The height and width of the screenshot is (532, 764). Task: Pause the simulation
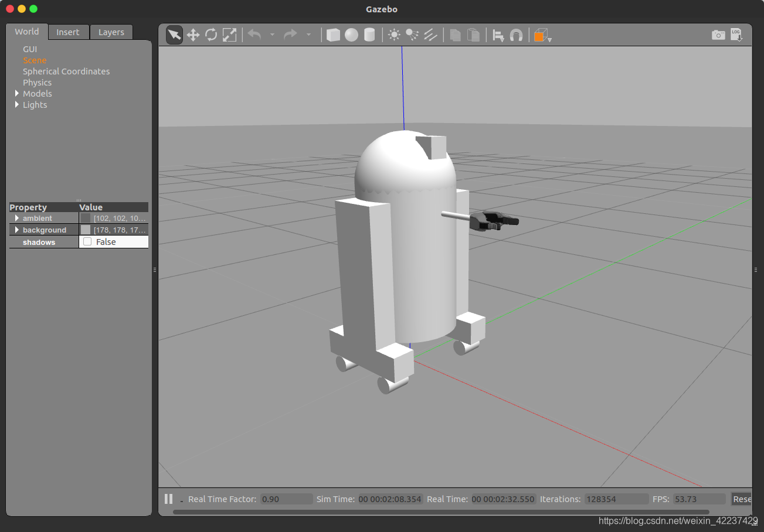[x=169, y=499]
